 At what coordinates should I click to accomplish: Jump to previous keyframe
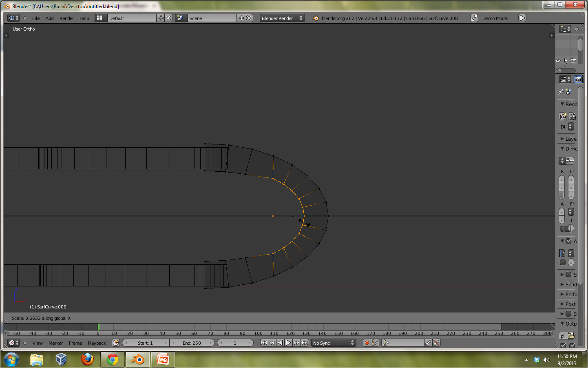[x=272, y=343]
